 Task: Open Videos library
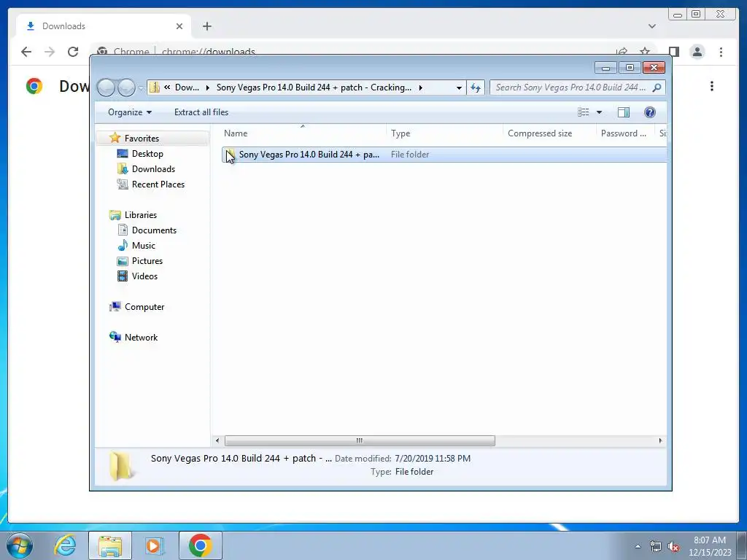(144, 276)
